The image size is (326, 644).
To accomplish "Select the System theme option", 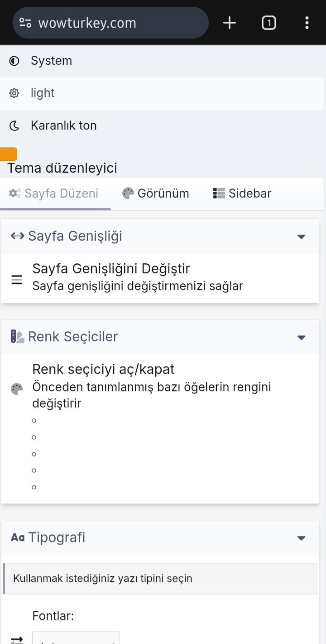I will (x=51, y=61).
